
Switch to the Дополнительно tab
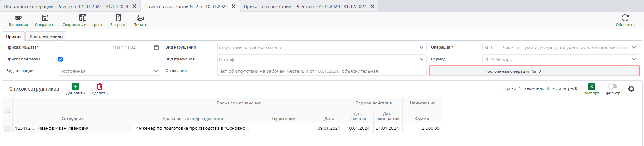46,36
